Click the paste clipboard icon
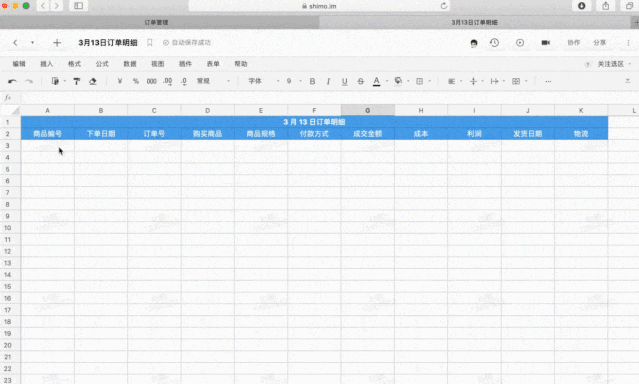Viewport: 639px width, 384px height. click(x=55, y=81)
